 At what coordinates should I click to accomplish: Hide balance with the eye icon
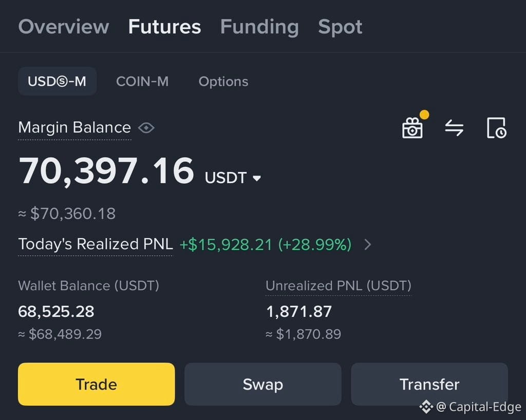tap(146, 128)
